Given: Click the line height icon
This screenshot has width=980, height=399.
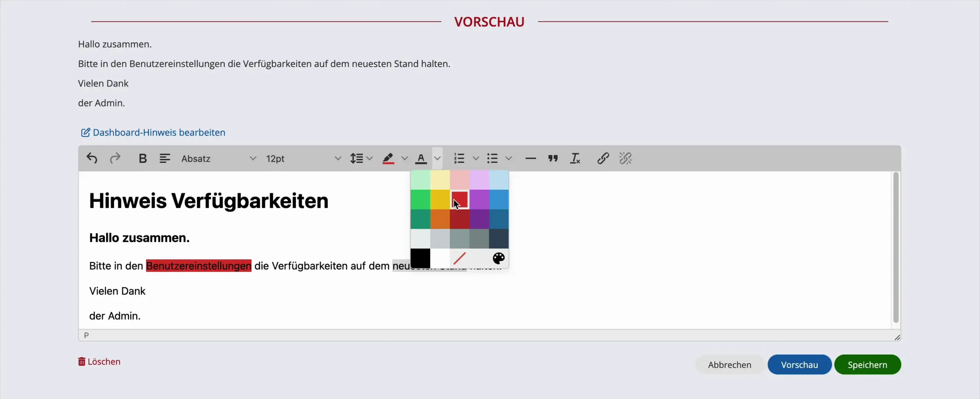Looking at the screenshot, I should [x=356, y=158].
